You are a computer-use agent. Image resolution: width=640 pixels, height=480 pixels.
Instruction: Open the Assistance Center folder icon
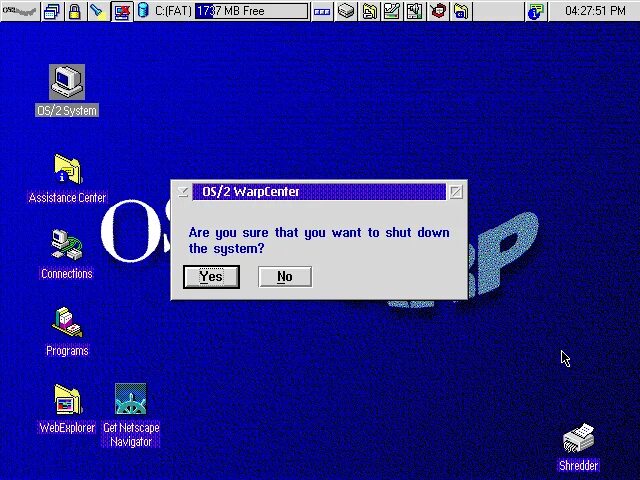tap(67, 169)
